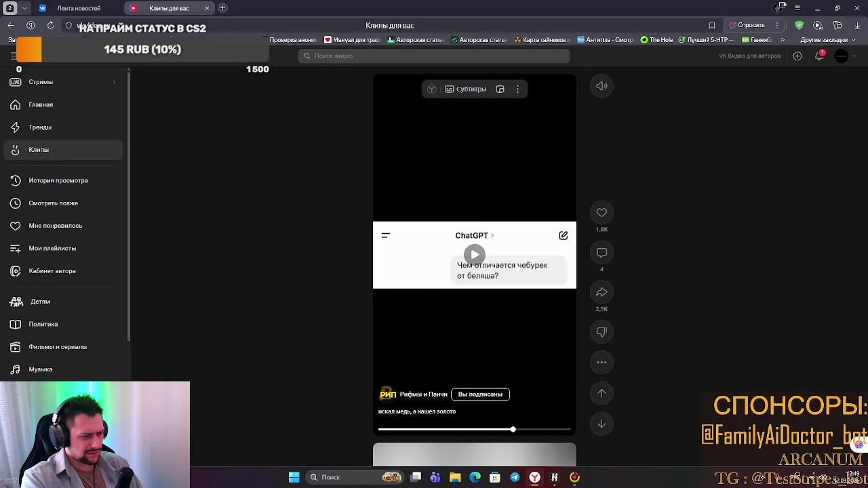Play the clip with center play button
Viewport: 868px width, 488px height.
(x=475, y=255)
